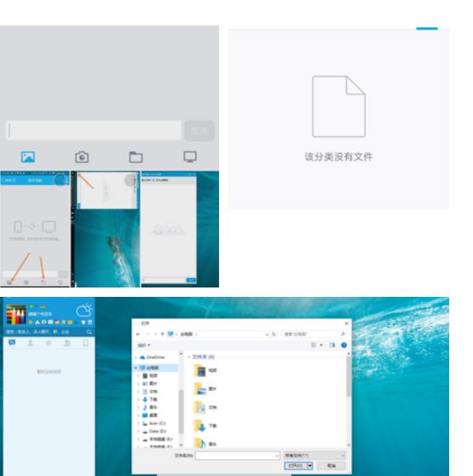Open the third thumbnail showing chat window
This screenshot has height=476, width=473.
tap(180, 229)
